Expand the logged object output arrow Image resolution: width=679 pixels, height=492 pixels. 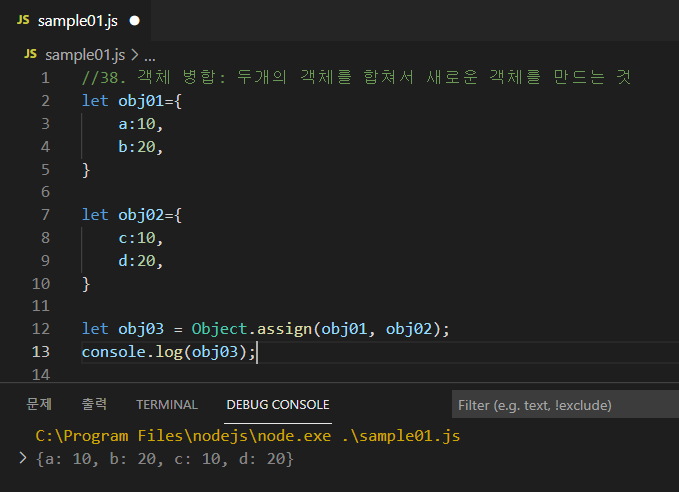(23, 458)
